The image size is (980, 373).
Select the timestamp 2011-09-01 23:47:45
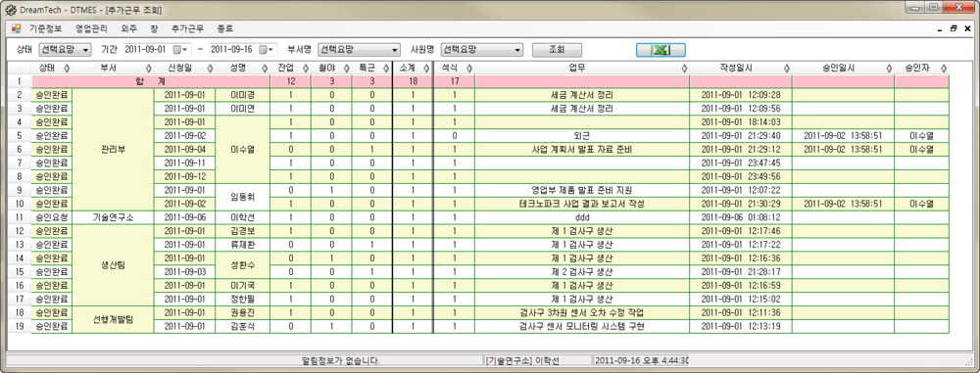coord(741,163)
